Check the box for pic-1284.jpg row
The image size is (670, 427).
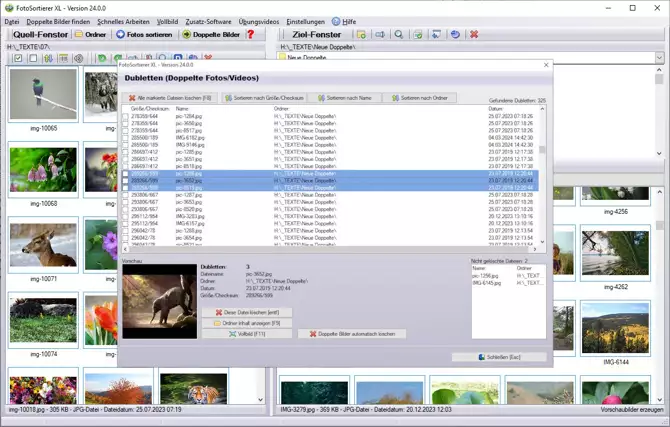pyautogui.click(x=125, y=116)
